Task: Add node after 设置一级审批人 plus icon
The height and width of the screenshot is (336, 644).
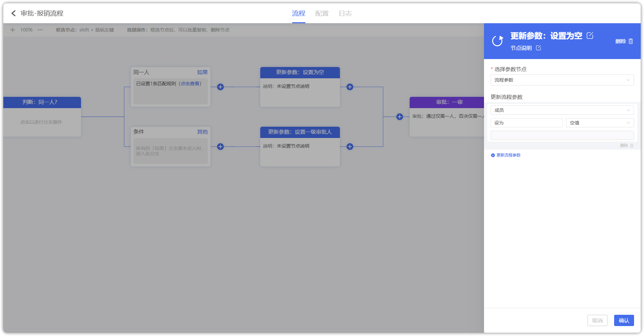Action: click(x=350, y=147)
